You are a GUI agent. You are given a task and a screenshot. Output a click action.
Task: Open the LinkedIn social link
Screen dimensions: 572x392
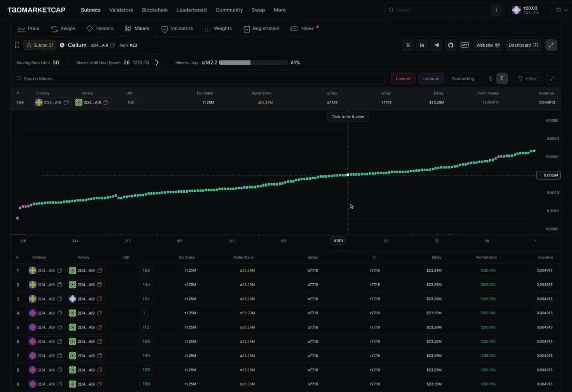422,45
